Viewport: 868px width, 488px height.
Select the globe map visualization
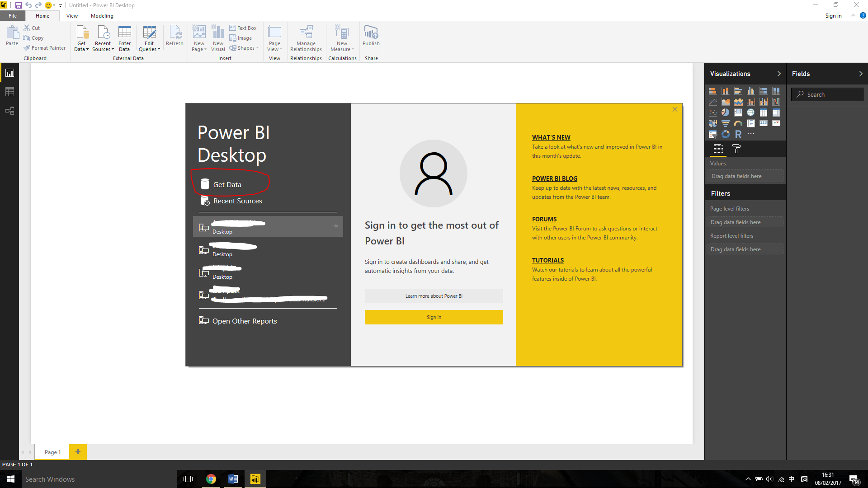click(x=750, y=113)
